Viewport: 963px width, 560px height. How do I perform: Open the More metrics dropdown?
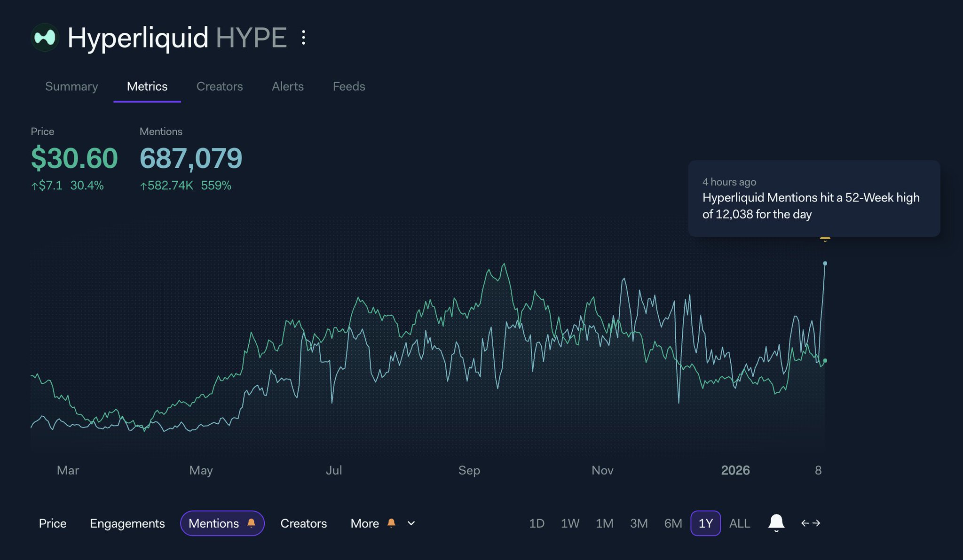coord(365,523)
